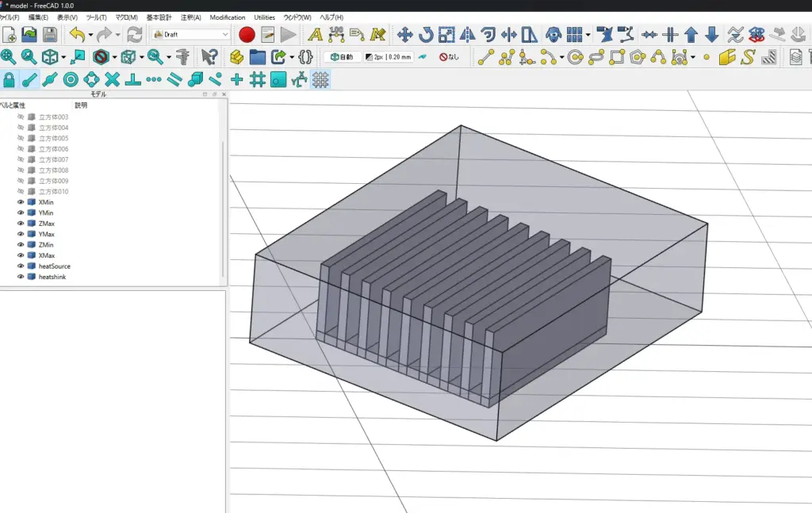Click the Draft Move tool icon
This screenshot has height=513, width=812.
point(404,34)
